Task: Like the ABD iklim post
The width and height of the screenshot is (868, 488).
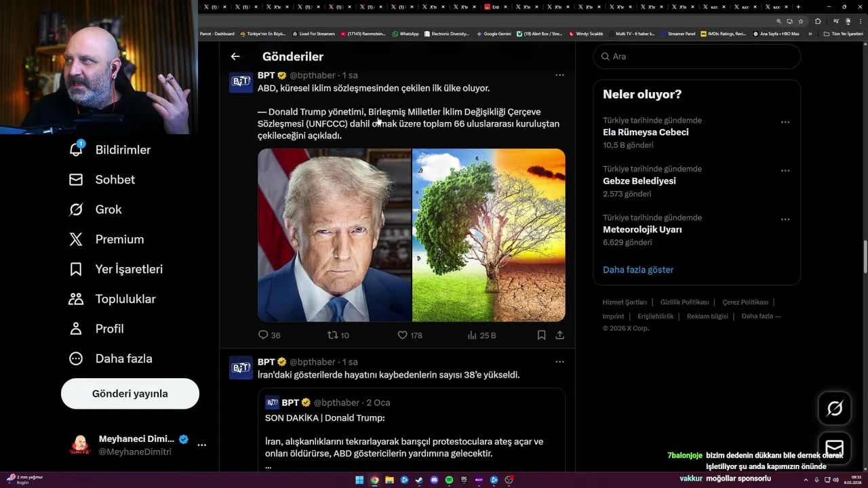Action: point(410,335)
